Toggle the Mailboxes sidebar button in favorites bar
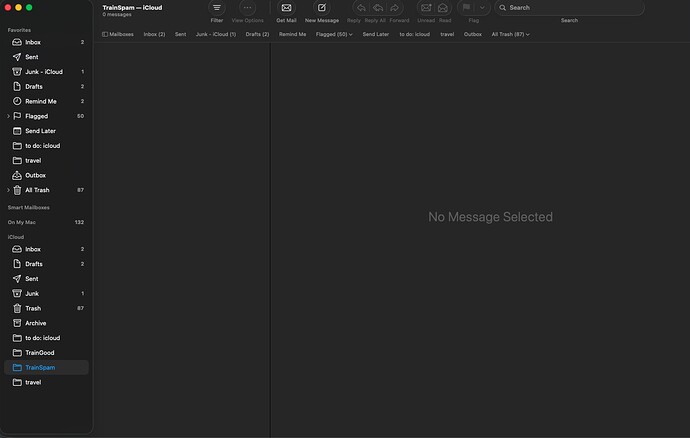 (x=119, y=34)
